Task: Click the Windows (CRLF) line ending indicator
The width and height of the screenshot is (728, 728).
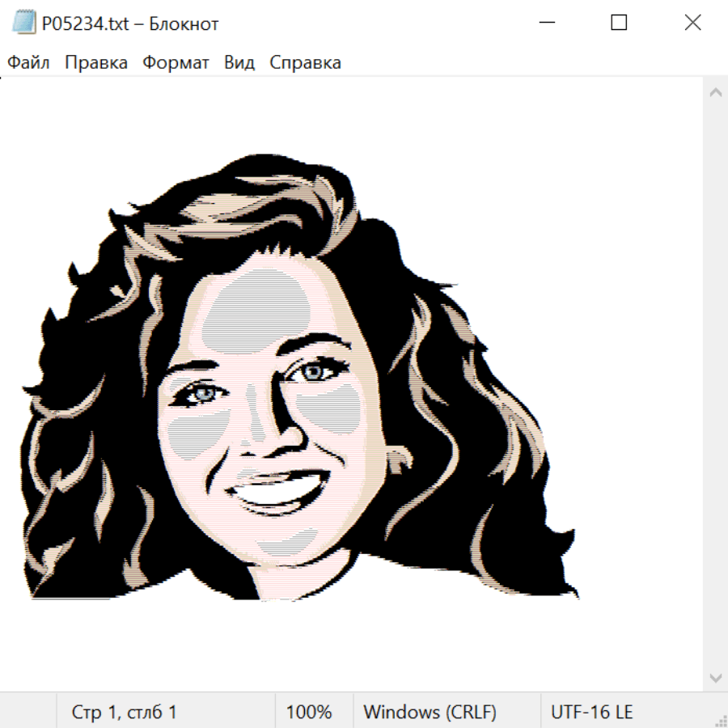Action: [x=430, y=712]
